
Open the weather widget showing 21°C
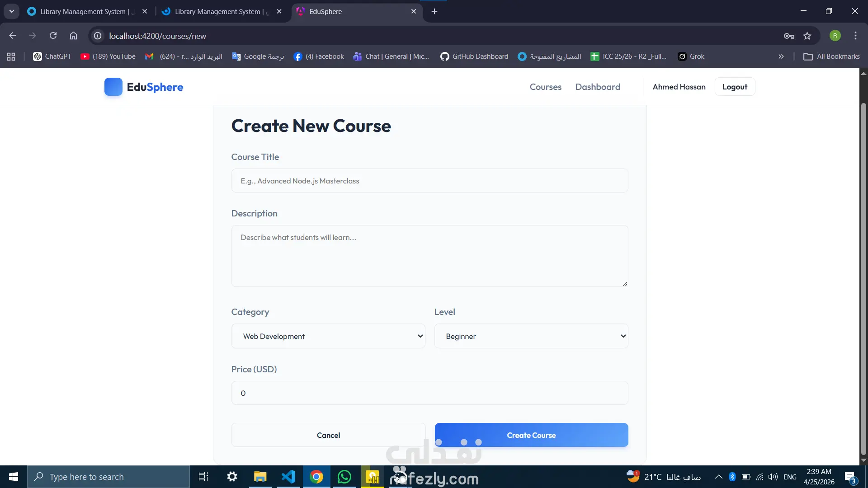[663, 477]
